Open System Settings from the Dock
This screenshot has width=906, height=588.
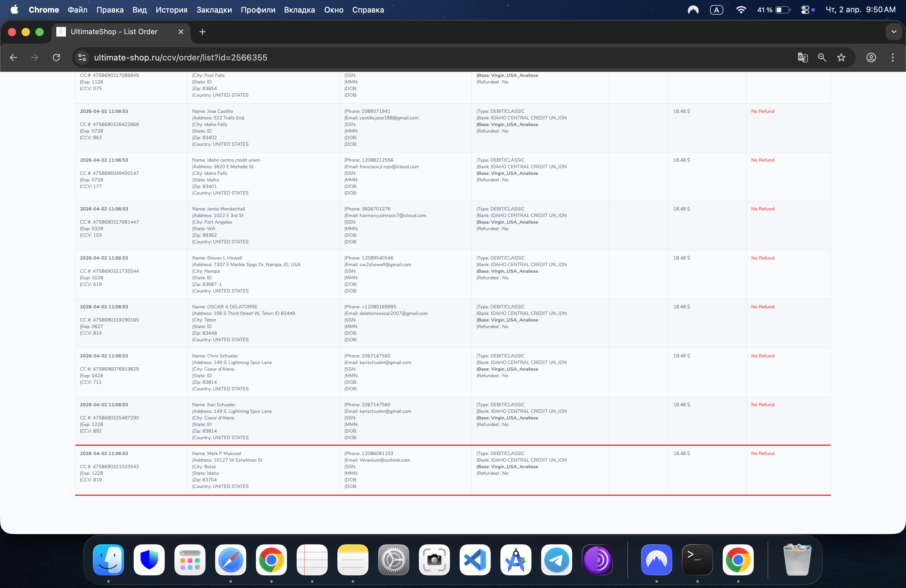click(x=394, y=560)
